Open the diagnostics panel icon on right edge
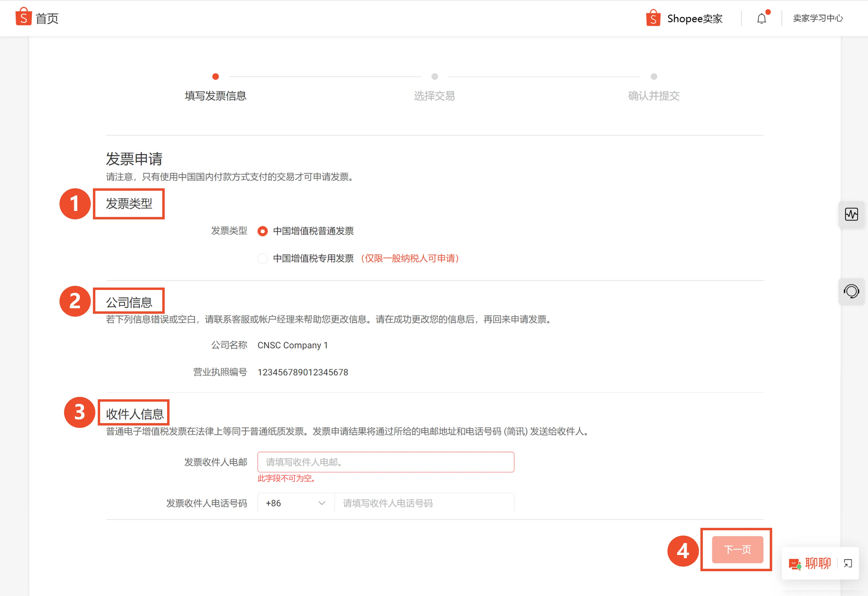This screenshot has height=596, width=868. click(x=852, y=214)
